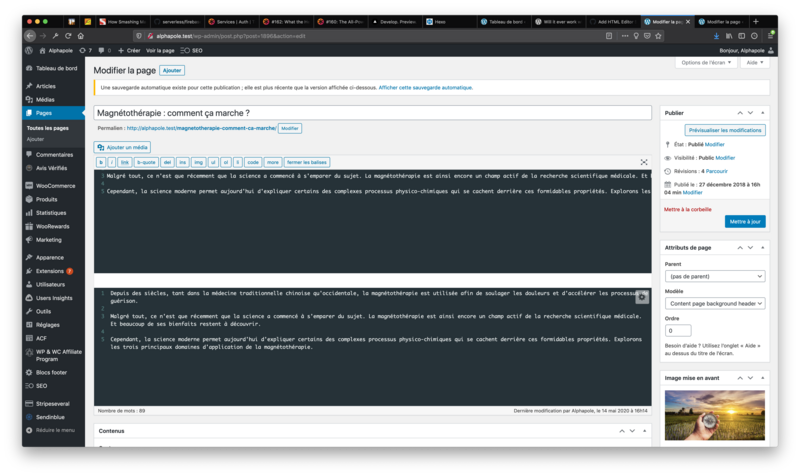Image resolution: width=800 pixels, height=476 pixels.
Task: Click Modifier link next to Visibilité
Action: [x=725, y=158]
